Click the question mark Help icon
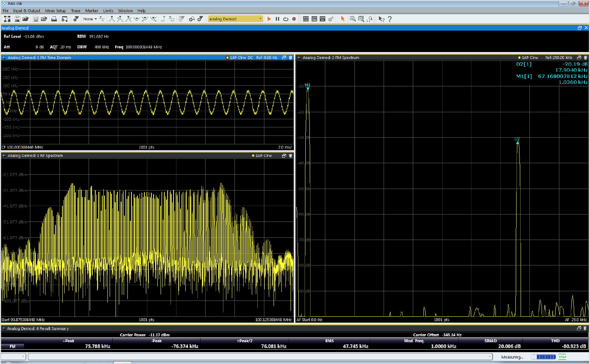The image size is (590, 364). [x=390, y=19]
